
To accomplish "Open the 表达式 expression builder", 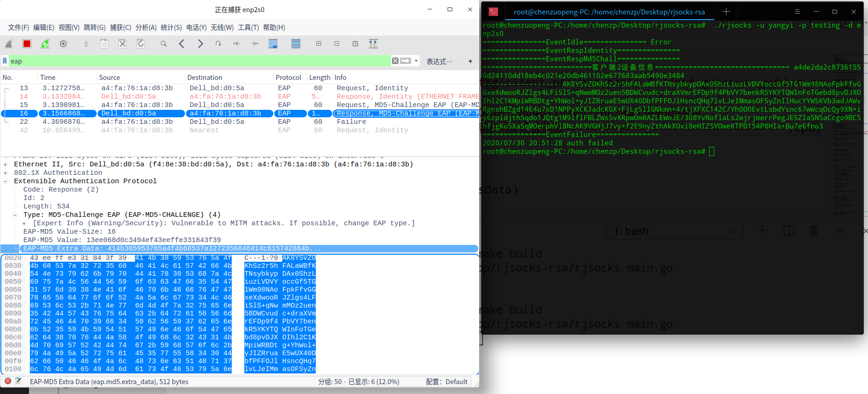I will click(x=439, y=61).
